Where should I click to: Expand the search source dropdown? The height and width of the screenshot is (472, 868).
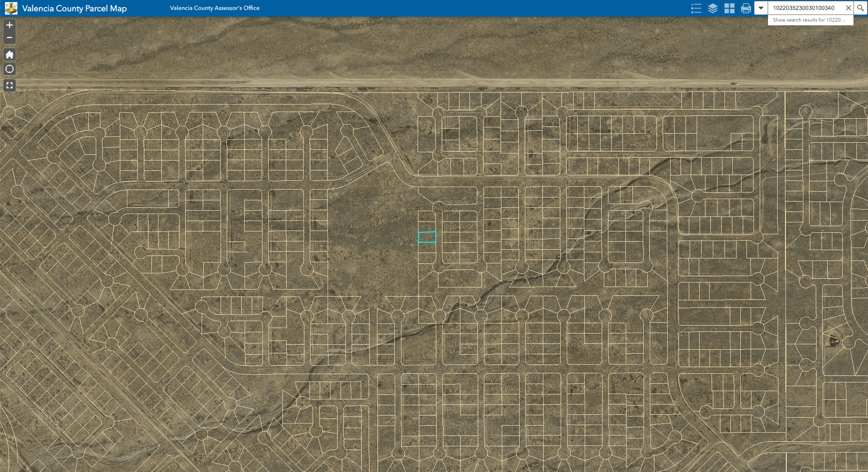point(761,8)
